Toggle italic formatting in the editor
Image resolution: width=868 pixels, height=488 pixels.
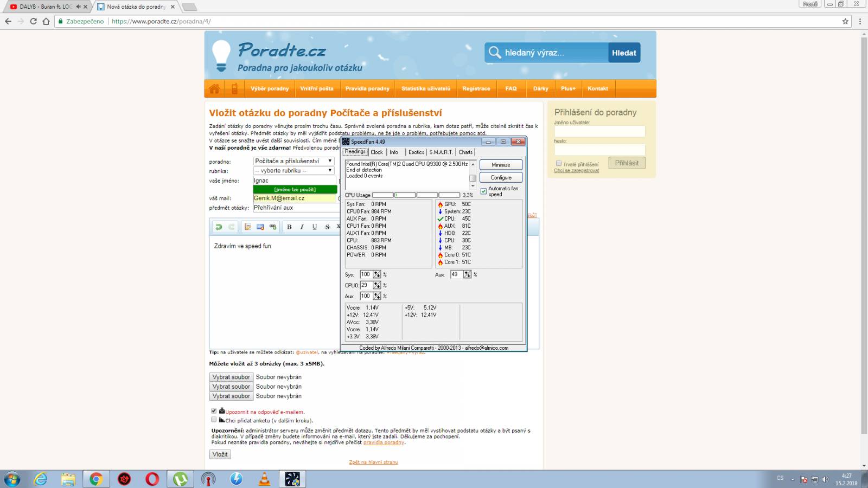[302, 227]
